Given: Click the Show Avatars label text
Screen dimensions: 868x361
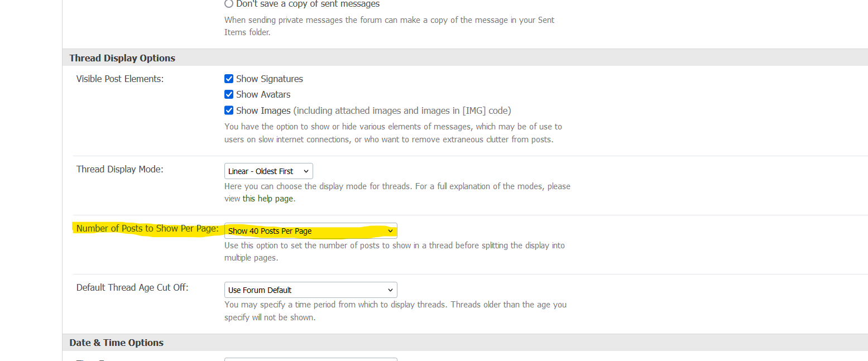Looking at the screenshot, I should click(x=263, y=94).
